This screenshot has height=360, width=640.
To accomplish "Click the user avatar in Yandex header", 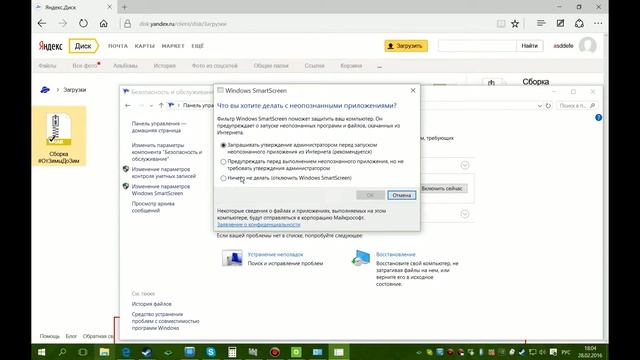I will pyautogui.click(x=588, y=46).
